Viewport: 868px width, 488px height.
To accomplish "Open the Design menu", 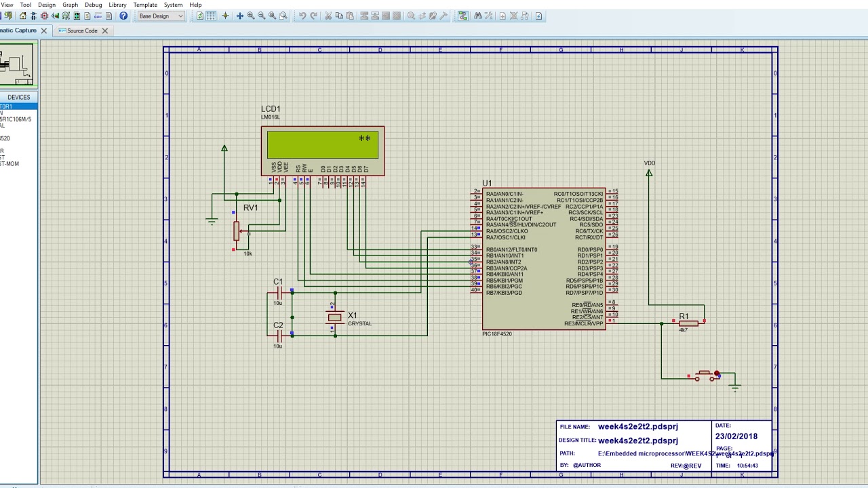I will click(47, 5).
